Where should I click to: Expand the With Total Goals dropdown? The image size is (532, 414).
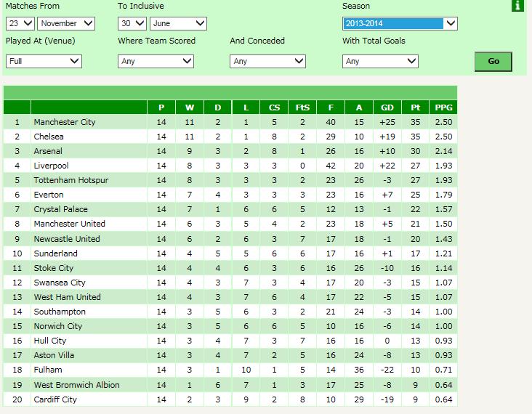pos(381,61)
